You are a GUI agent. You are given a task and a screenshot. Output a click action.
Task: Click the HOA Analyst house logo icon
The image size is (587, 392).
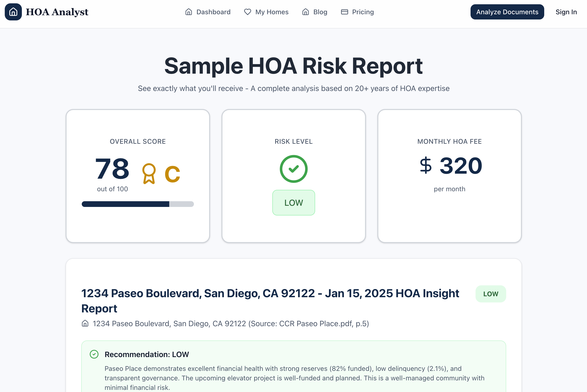click(13, 12)
